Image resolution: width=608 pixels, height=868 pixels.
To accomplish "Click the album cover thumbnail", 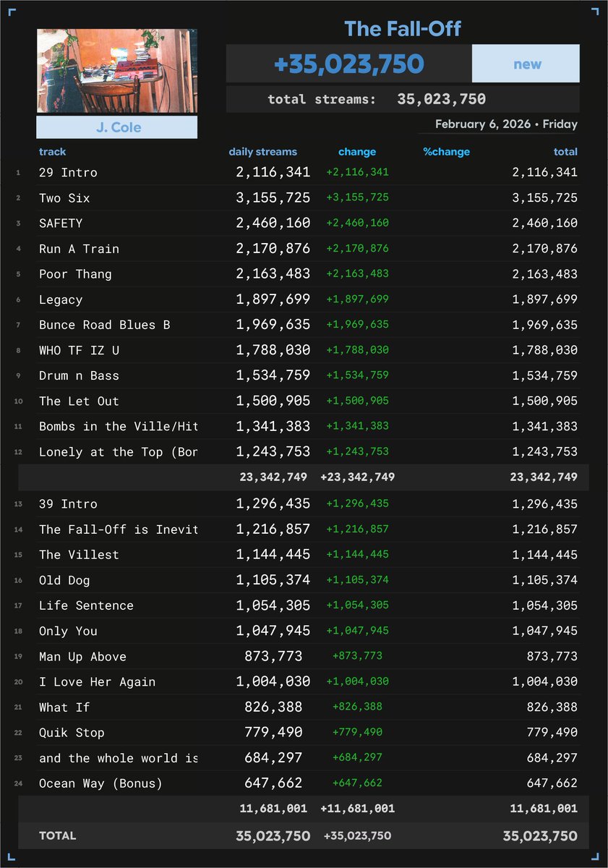I will coord(117,71).
